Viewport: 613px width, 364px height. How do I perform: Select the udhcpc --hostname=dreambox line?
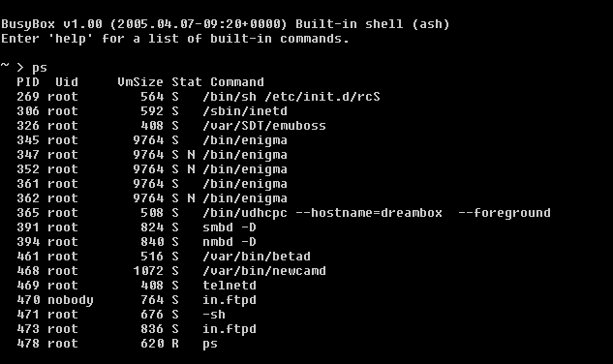[x=284, y=213]
